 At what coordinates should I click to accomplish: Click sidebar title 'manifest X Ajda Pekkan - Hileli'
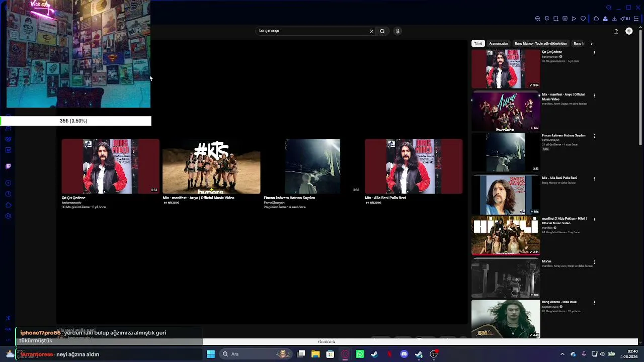(565, 221)
